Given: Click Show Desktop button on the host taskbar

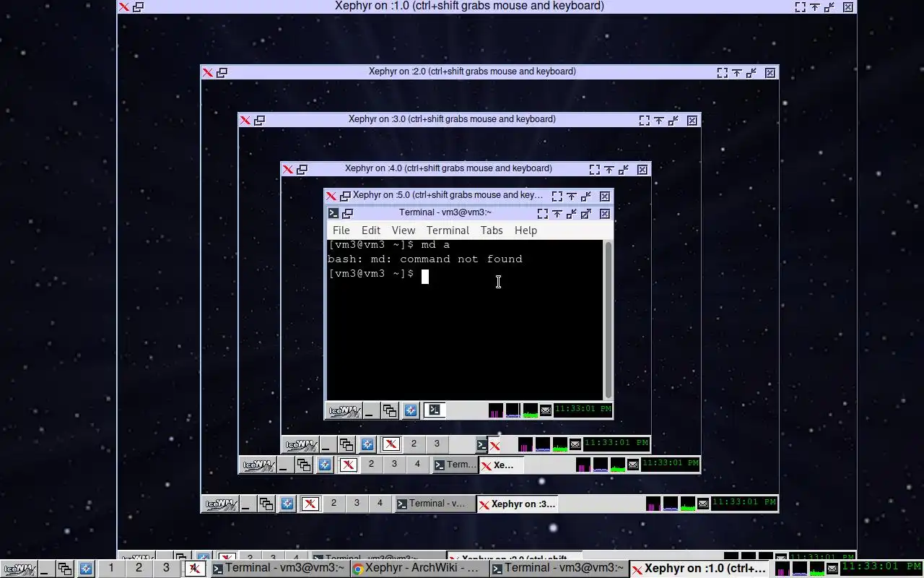Looking at the screenshot, I should tap(45, 569).
